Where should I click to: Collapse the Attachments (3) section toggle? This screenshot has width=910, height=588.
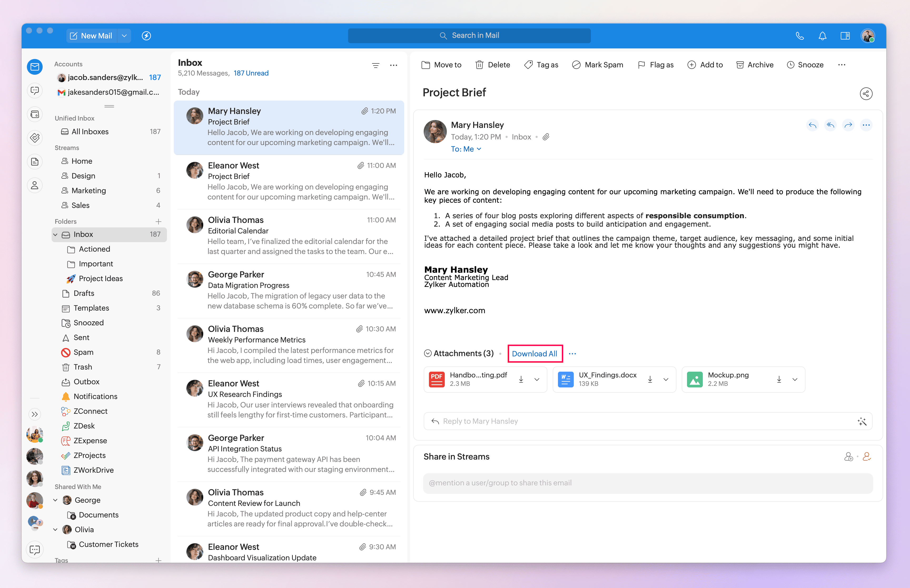tap(428, 353)
